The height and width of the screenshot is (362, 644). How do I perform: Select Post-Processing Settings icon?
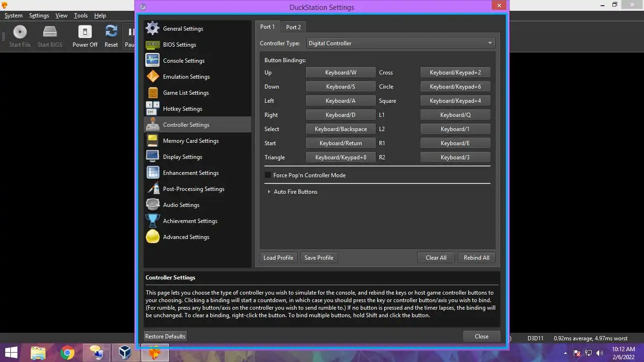[152, 189]
